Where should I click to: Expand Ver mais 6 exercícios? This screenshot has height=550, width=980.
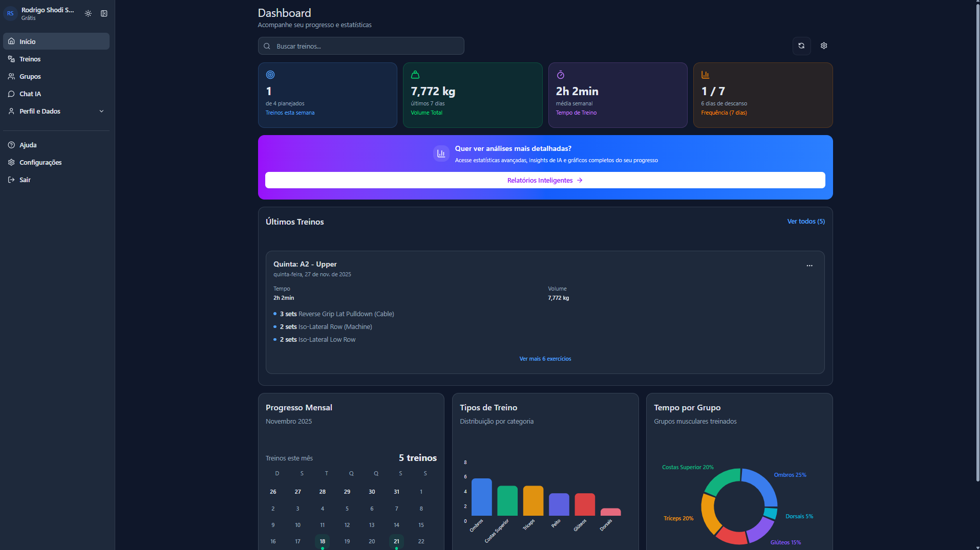[x=545, y=359]
